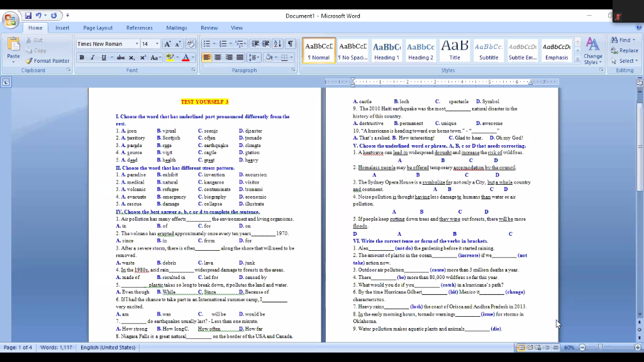
Task: Click the Office button logo
Action: pos(10,19)
